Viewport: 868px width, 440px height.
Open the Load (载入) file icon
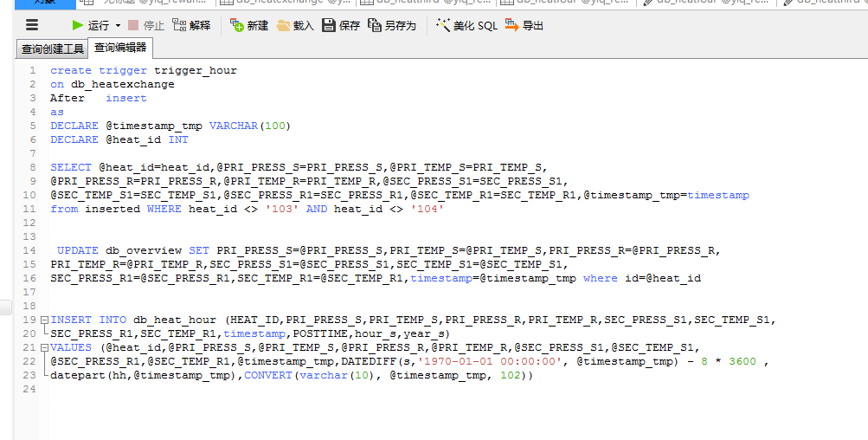tap(295, 25)
